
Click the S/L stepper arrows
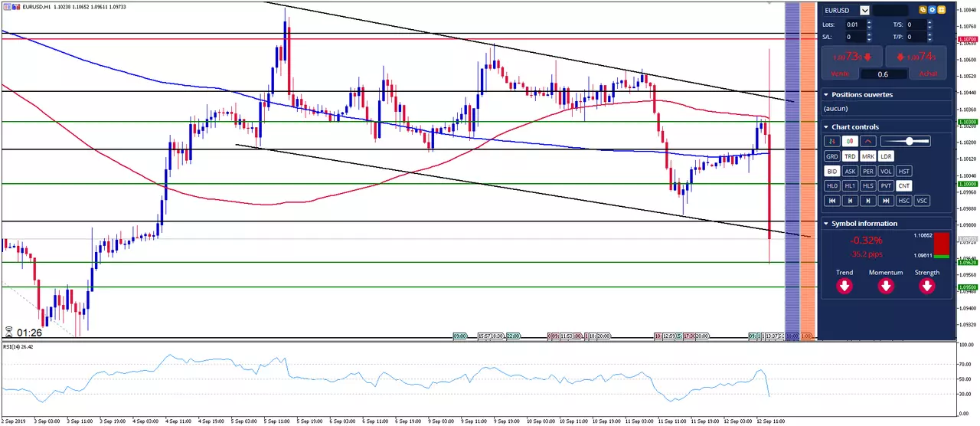tap(869, 37)
